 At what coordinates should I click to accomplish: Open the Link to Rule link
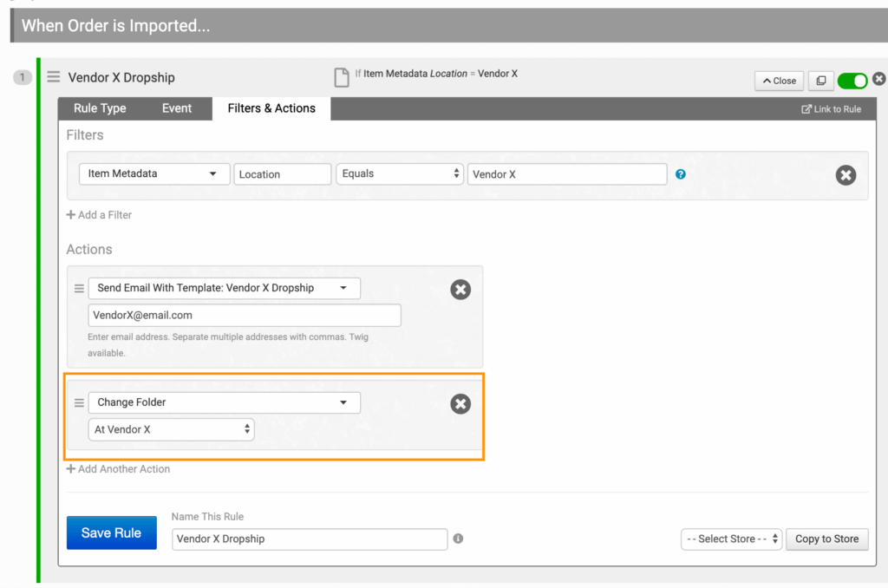coord(831,109)
